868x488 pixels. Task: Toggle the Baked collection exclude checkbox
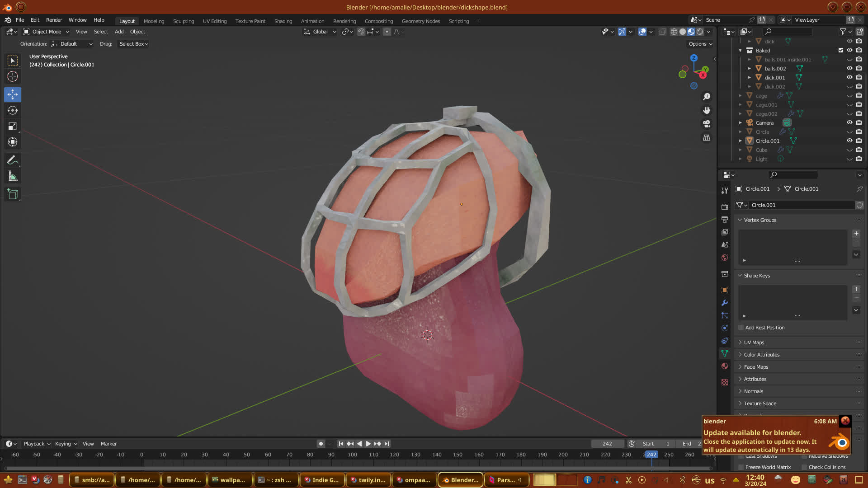point(841,50)
